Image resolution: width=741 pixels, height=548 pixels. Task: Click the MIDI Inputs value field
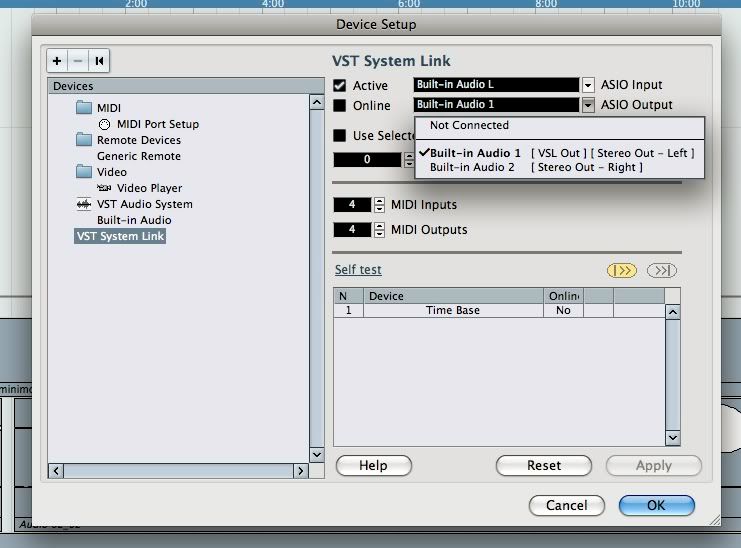(x=353, y=205)
